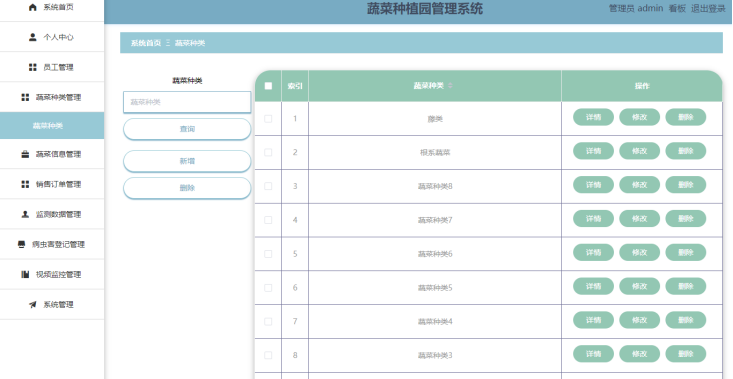Click 详情 for row 根系蔬菜
Viewport: 733px width, 379px height.
point(593,151)
